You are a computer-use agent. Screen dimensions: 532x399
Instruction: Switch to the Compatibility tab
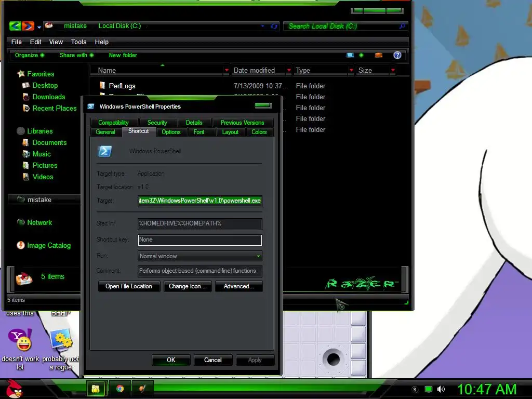[113, 123]
